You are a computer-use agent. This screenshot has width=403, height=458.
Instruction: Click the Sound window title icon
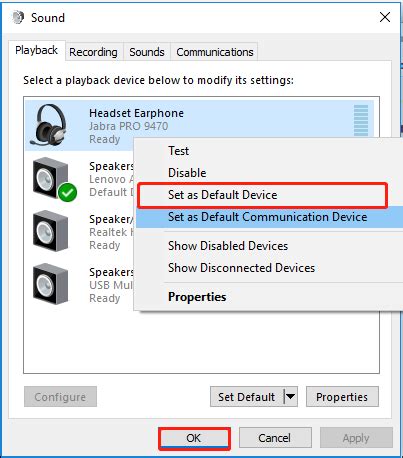(18, 17)
